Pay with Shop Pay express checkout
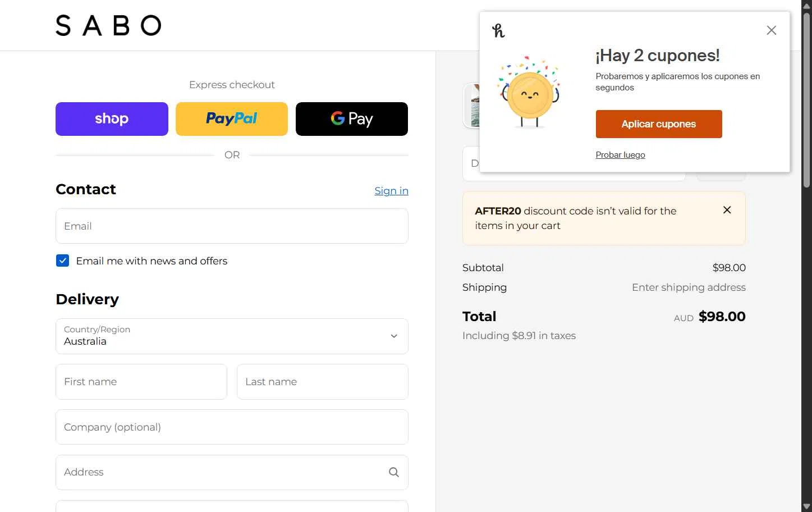The height and width of the screenshot is (512, 812). [112, 119]
